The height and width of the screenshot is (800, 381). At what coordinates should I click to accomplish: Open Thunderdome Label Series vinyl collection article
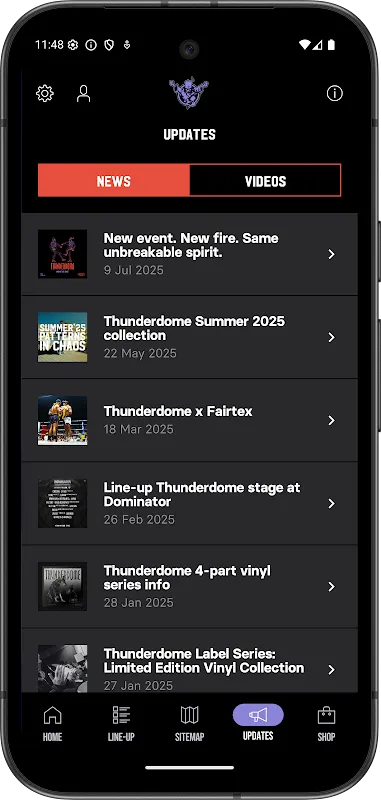point(189,661)
